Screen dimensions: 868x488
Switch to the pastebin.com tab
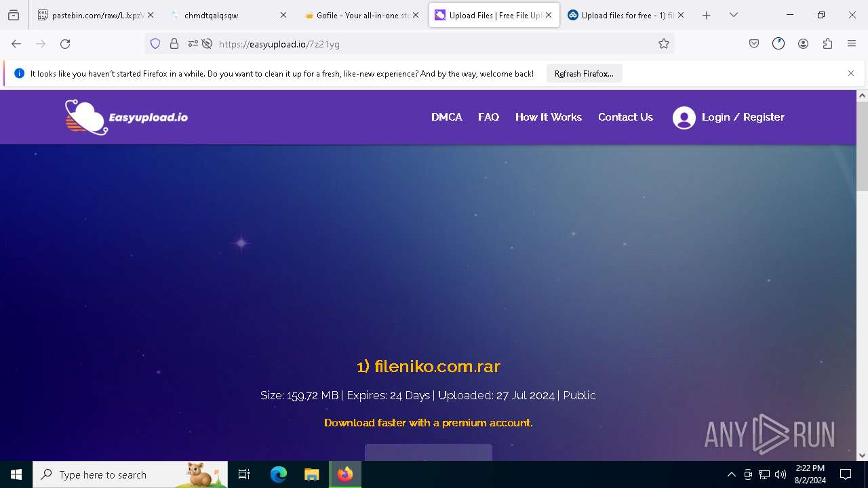pos(91,15)
